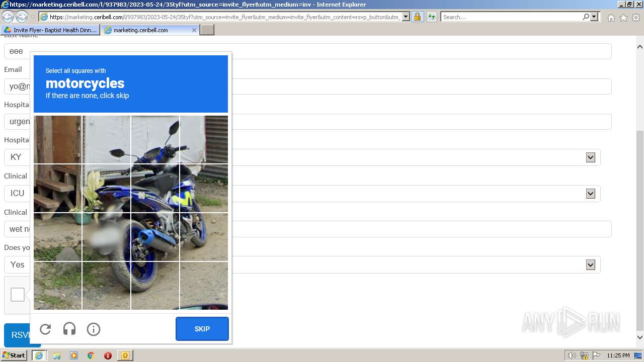Click the 11:25 PM system clock
Image resolution: width=644 pixels, height=362 pixels.
coord(618,355)
